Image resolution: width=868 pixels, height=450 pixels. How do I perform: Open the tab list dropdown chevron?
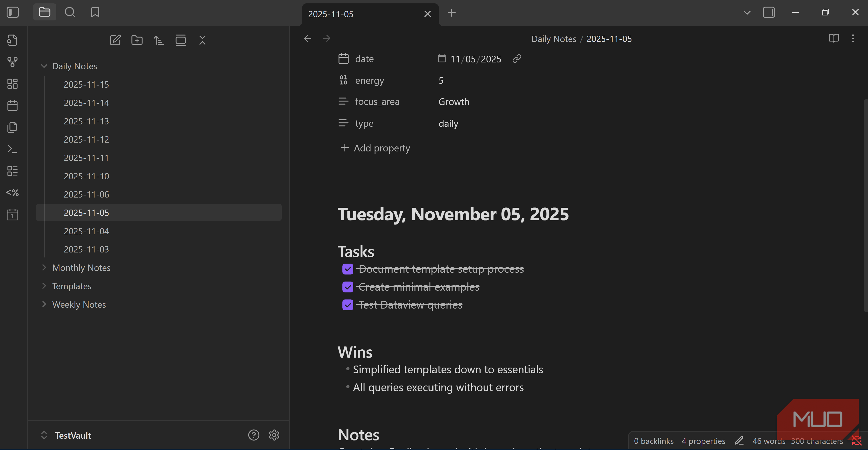pos(747,13)
